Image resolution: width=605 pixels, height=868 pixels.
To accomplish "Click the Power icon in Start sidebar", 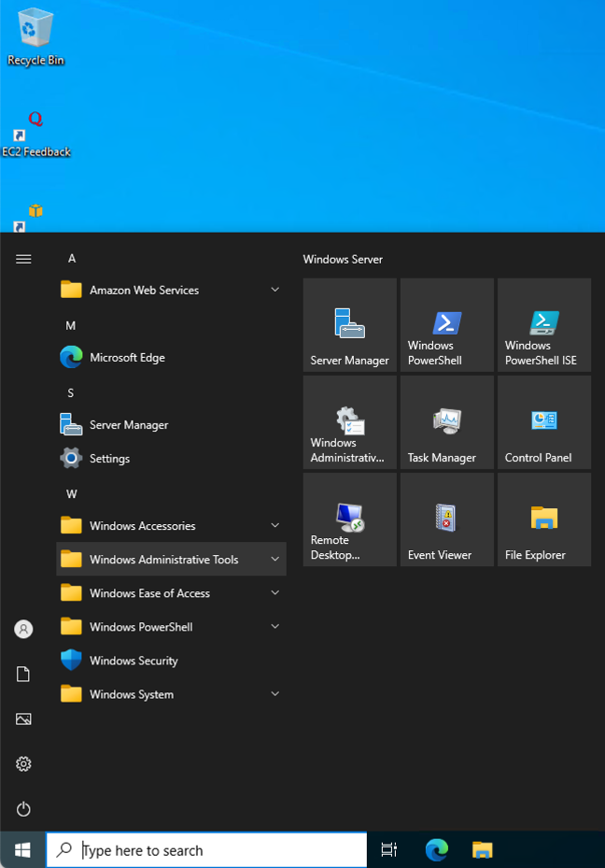I will pos(23,809).
